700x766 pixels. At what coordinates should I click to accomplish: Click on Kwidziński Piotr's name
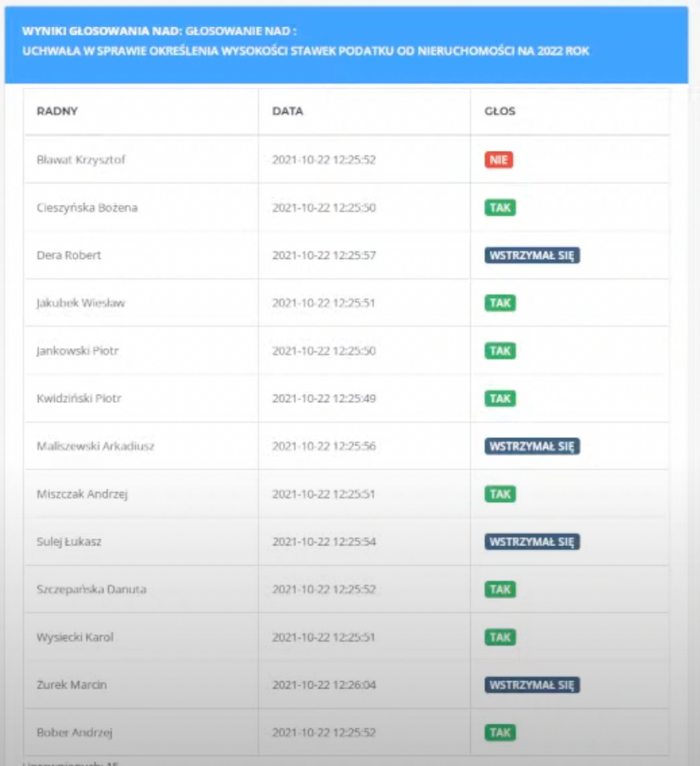click(x=79, y=399)
